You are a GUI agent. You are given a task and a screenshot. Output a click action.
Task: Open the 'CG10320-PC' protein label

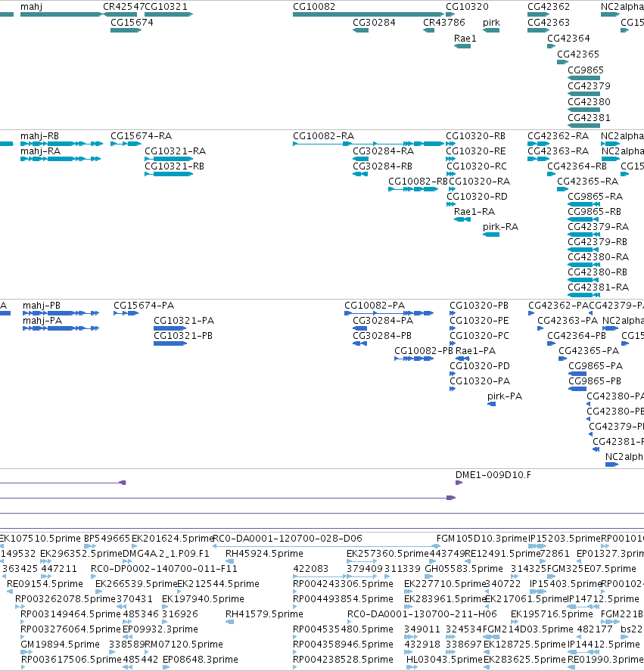tap(479, 336)
